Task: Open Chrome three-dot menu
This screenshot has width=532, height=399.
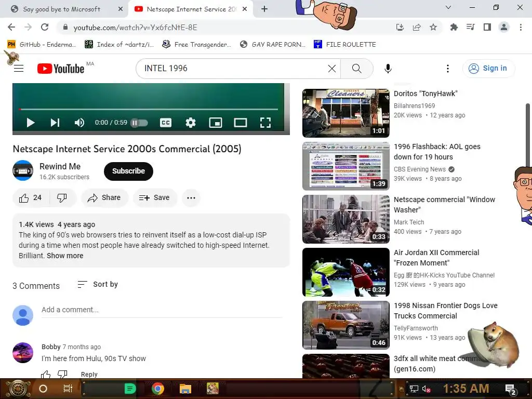Action: point(521,27)
